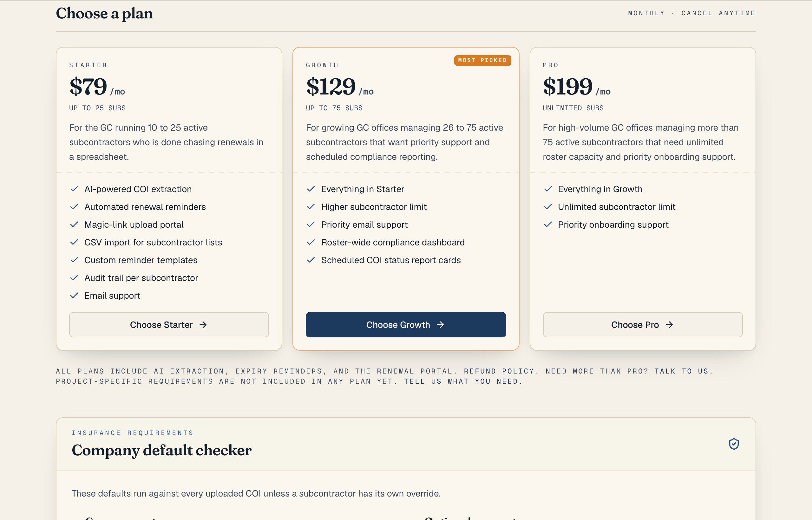The image size is (812, 520).
Task: Click the 'AI-powered COI extraction' feature text
Action: pos(138,189)
